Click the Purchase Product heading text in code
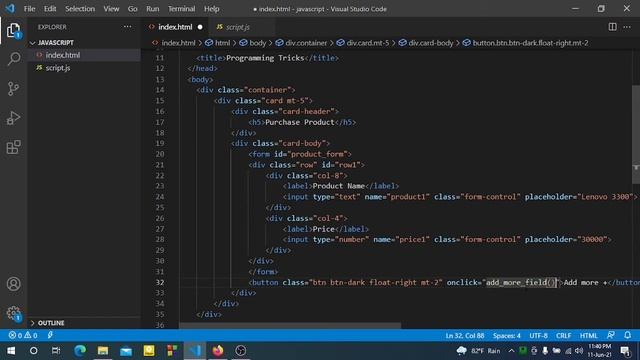This screenshot has height=360, width=640. [x=300, y=122]
